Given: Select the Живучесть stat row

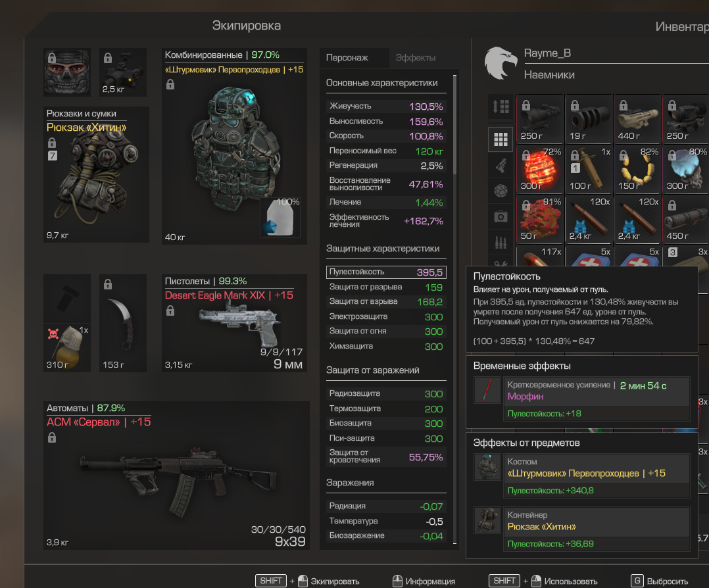Looking at the screenshot, I should pyautogui.click(x=386, y=106).
